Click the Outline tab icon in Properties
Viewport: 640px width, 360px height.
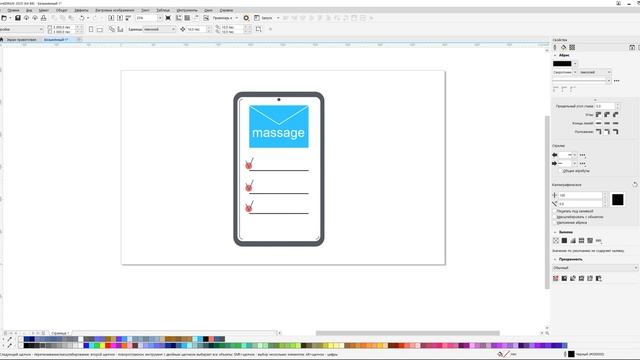[555, 47]
